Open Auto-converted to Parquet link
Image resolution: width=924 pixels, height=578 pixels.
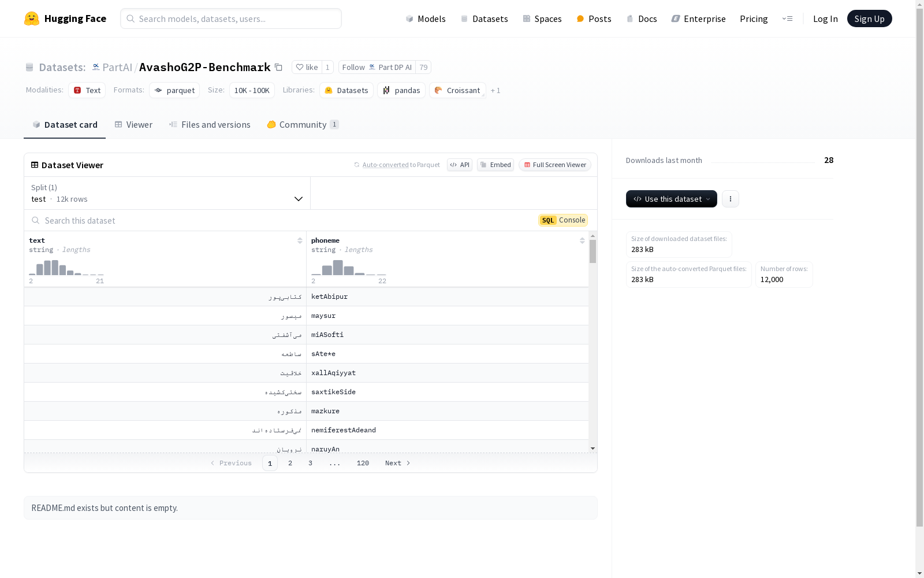(385, 165)
